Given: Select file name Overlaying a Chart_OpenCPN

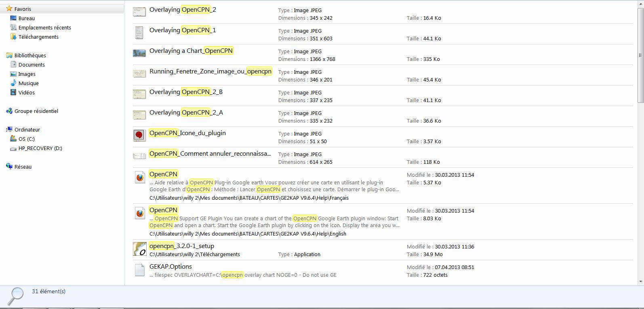Looking at the screenshot, I should tap(191, 51).
